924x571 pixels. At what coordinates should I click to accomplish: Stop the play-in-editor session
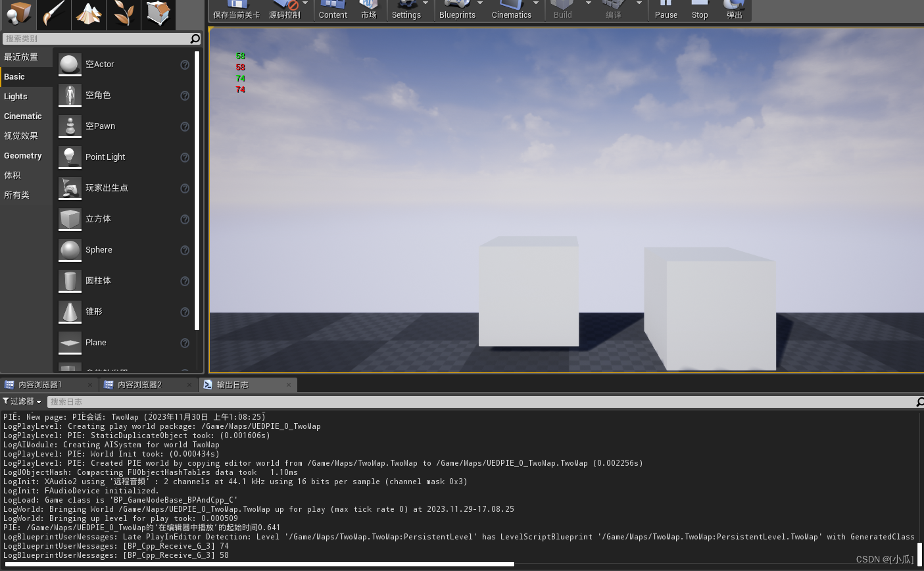point(700,10)
